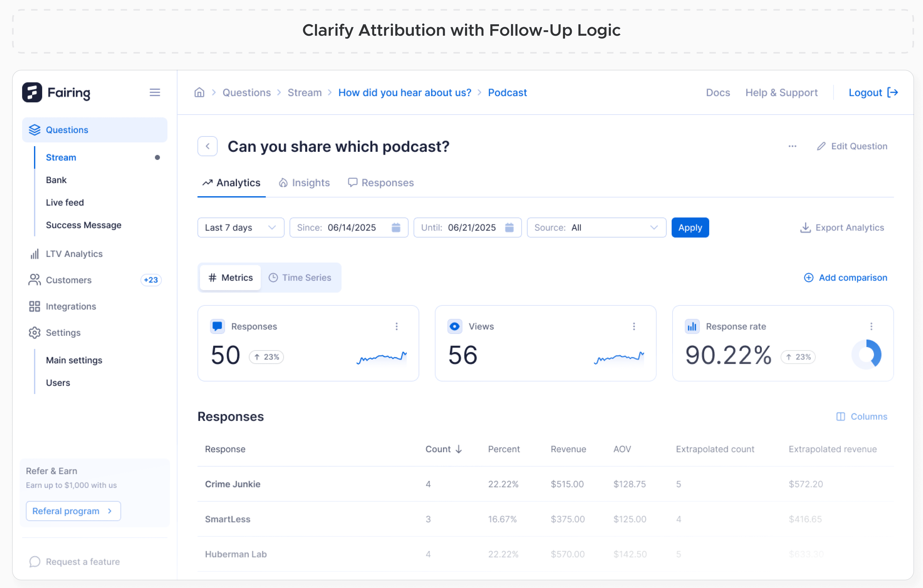Screen dimensions: 923x588
Task: Click the hamburger menu icon beside Fairing logo
Action: [x=155, y=92]
